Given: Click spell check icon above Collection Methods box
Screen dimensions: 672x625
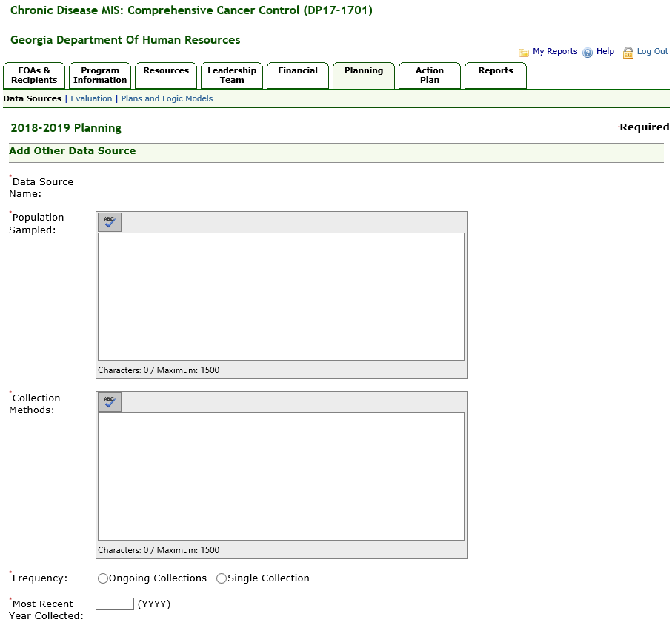Looking at the screenshot, I should [110, 402].
